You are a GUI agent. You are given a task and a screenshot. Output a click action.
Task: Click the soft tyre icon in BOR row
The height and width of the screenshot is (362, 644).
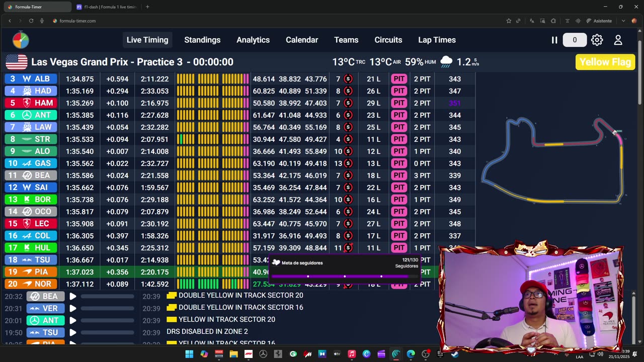tap(348, 200)
